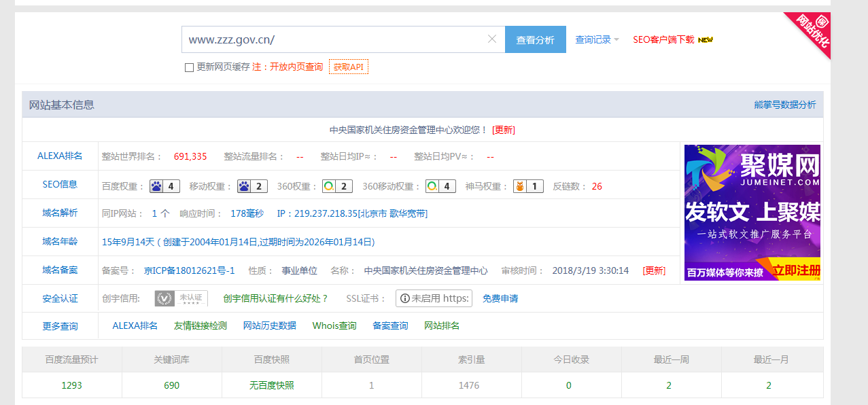Screen dimensions: 868x405
Task: Open the 备案查询 link
Action: [x=390, y=325]
